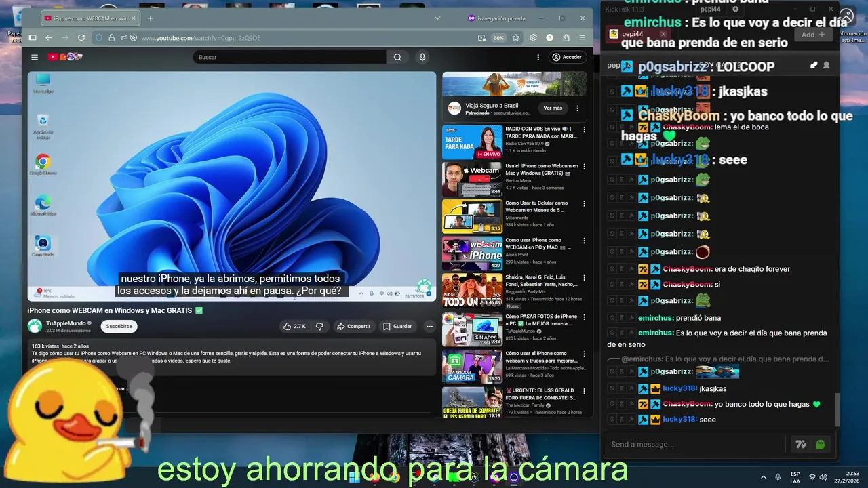Reload the page in the browser
Screen dimensions: 868x488
tap(81, 38)
